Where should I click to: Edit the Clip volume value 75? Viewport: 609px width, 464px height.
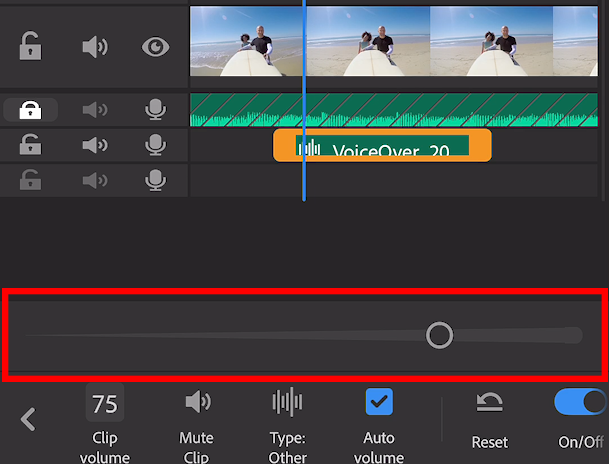(105, 403)
